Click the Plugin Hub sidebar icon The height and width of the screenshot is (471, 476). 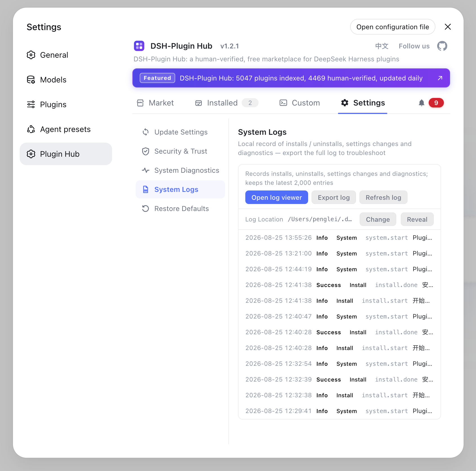pos(31,154)
